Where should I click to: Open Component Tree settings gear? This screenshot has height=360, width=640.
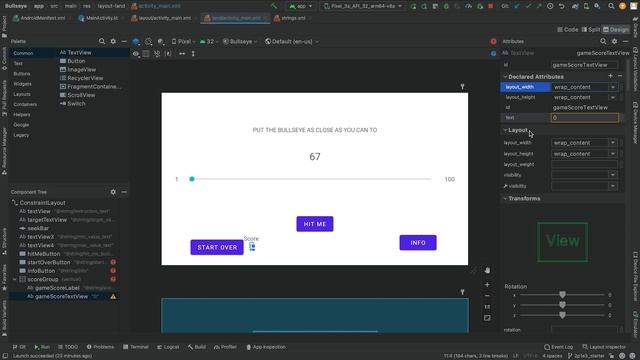113,192
